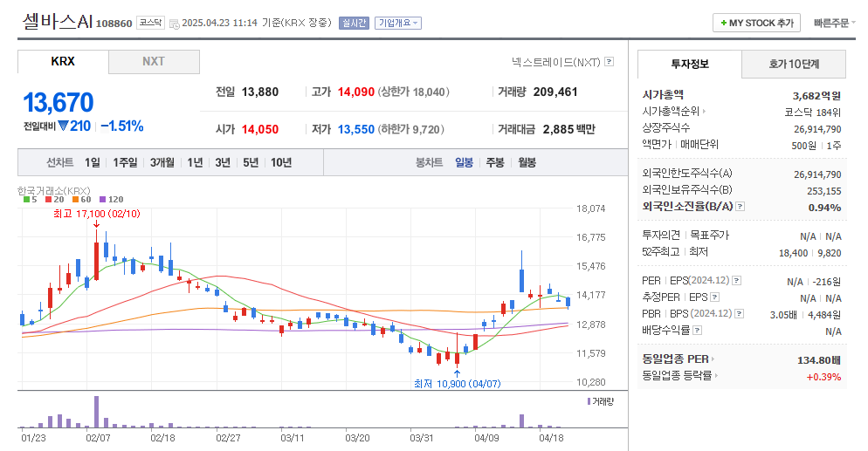Click the stock code 108860

click(114, 24)
